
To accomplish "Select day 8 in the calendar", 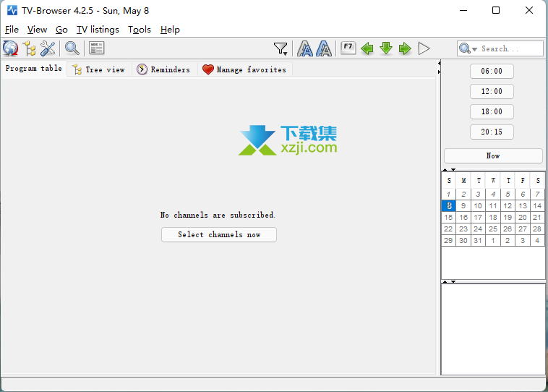I will coord(449,205).
